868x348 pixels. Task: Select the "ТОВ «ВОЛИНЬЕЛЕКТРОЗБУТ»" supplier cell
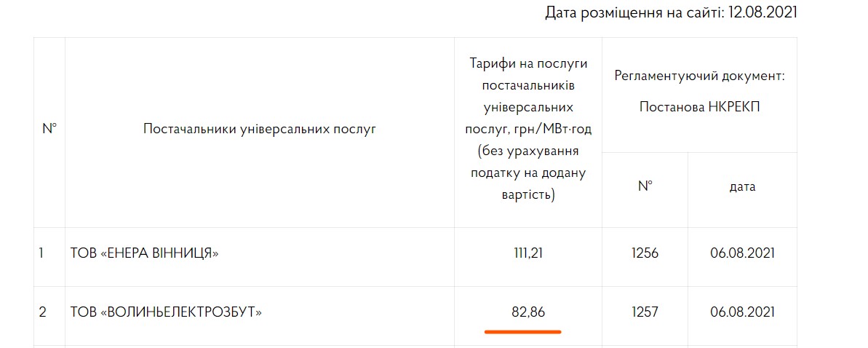pos(166,312)
